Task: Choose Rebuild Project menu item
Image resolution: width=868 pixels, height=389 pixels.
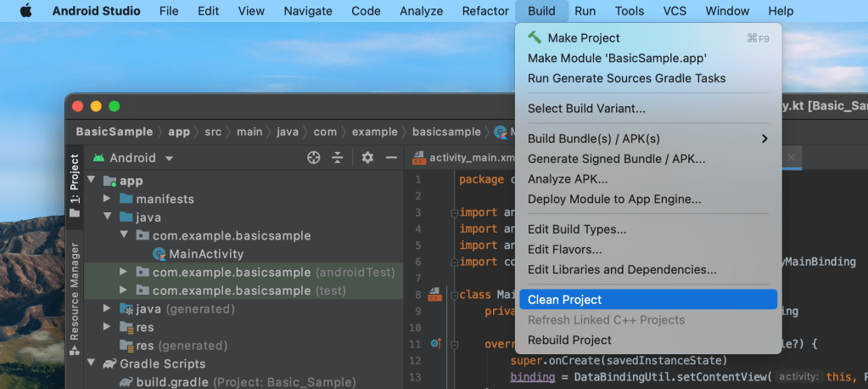Action: pos(569,340)
